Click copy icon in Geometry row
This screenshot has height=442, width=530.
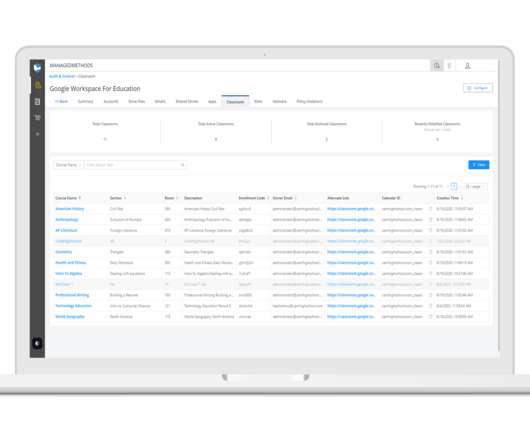(431, 252)
